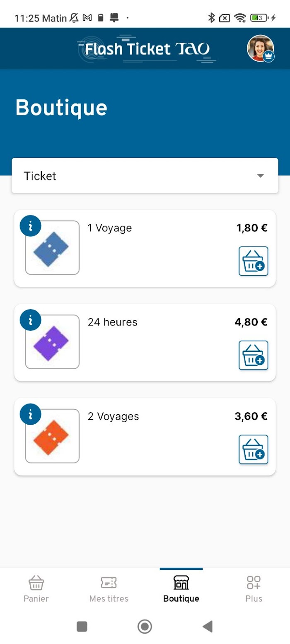Select the Boutique tab

(181, 589)
